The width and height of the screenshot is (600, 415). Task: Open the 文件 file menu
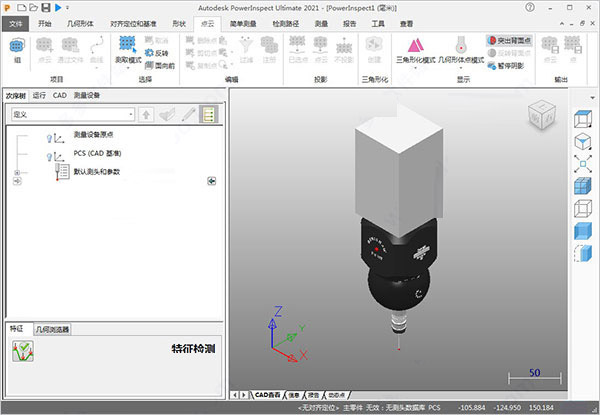pyautogui.click(x=17, y=21)
